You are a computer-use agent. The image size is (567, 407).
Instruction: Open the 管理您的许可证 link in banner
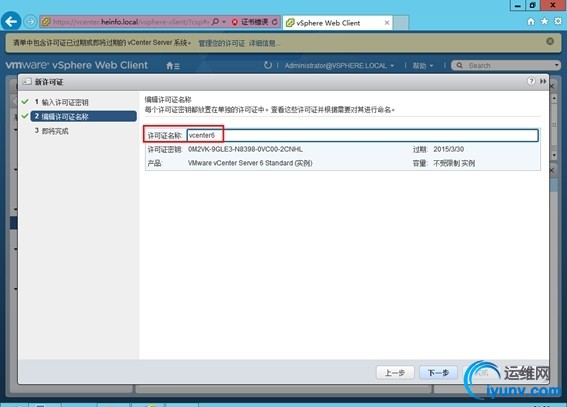click(x=221, y=43)
